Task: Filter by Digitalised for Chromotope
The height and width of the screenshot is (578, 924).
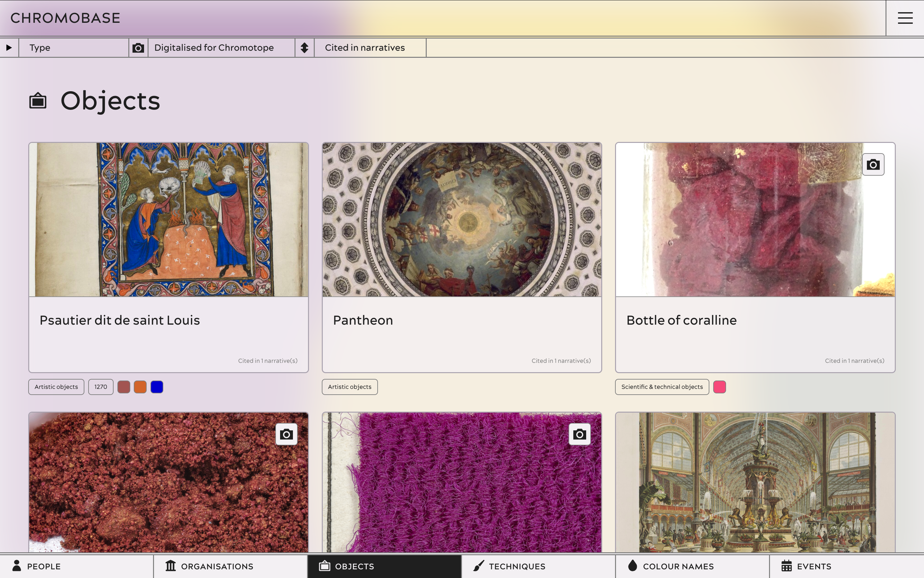Action: pos(221,48)
